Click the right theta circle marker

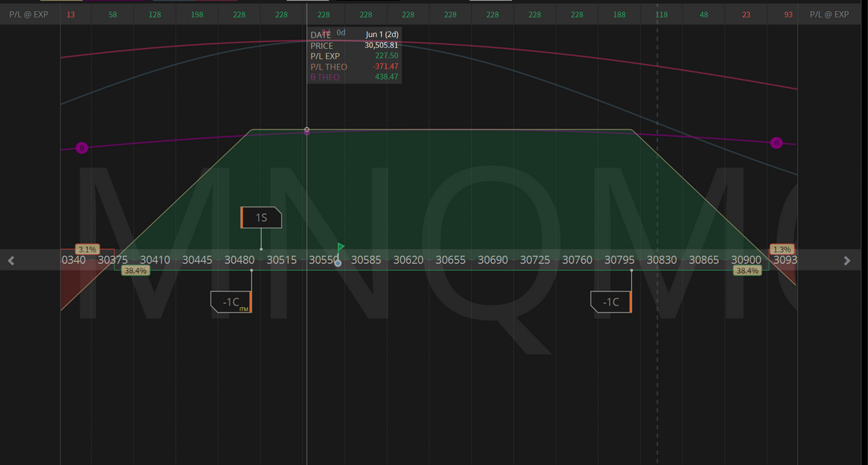[776, 143]
